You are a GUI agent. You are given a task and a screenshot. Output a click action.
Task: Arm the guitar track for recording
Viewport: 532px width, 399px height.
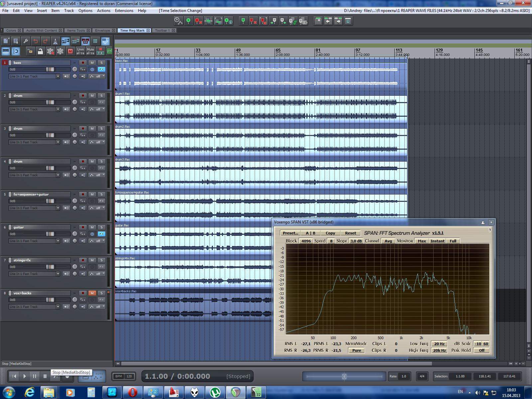(83, 227)
